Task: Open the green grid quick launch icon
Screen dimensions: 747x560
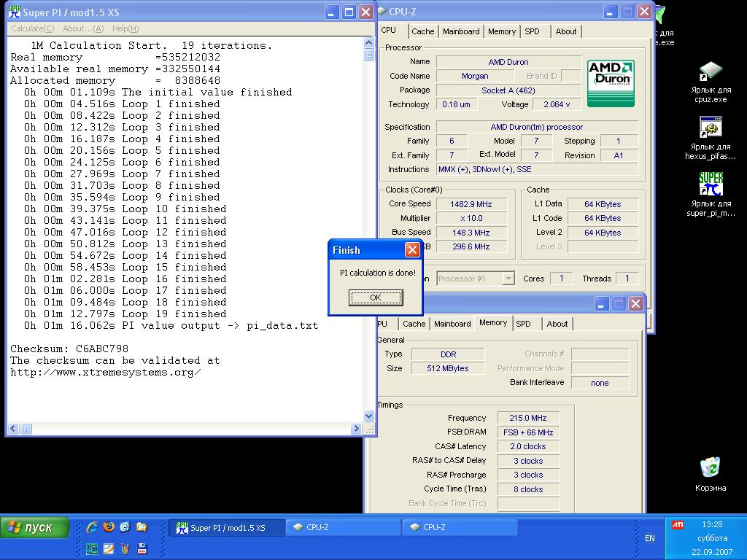Action: [x=92, y=548]
